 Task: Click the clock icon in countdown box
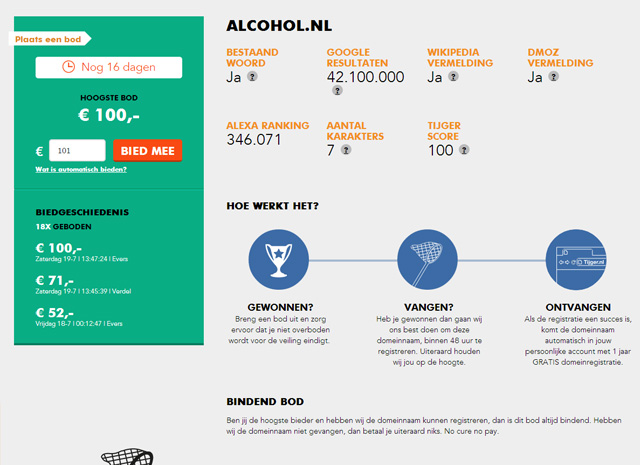[x=69, y=67]
